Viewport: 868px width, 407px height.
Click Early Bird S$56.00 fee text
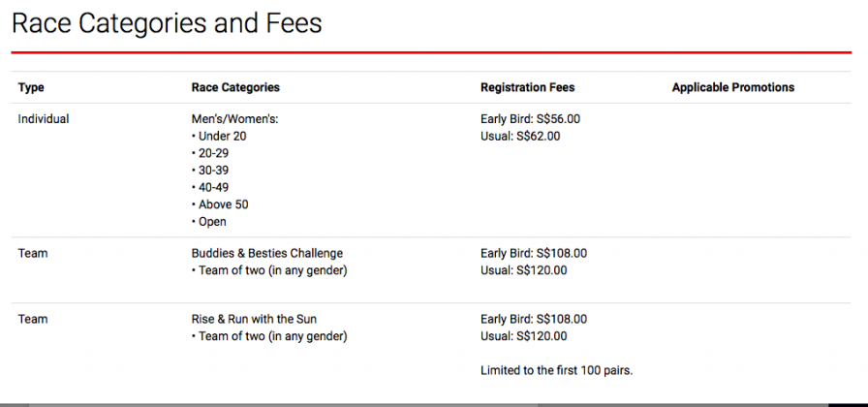[x=530, y=119]
